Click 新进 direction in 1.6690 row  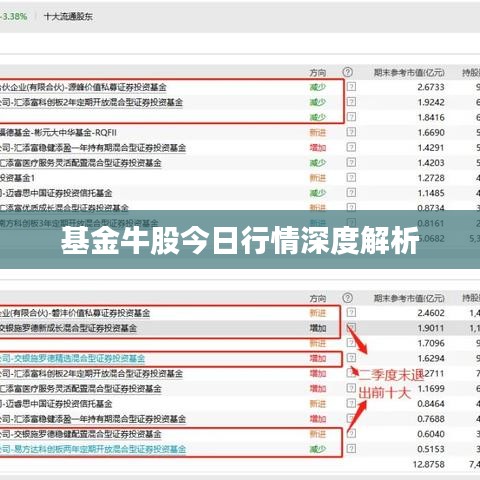click(x=318, y=133)
